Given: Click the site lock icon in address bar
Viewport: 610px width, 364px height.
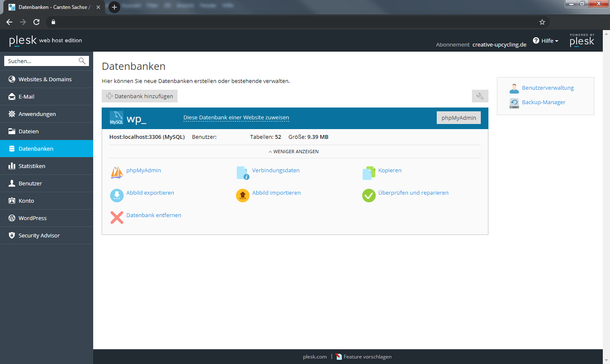Looking at the screenshot, I should 53,22.
